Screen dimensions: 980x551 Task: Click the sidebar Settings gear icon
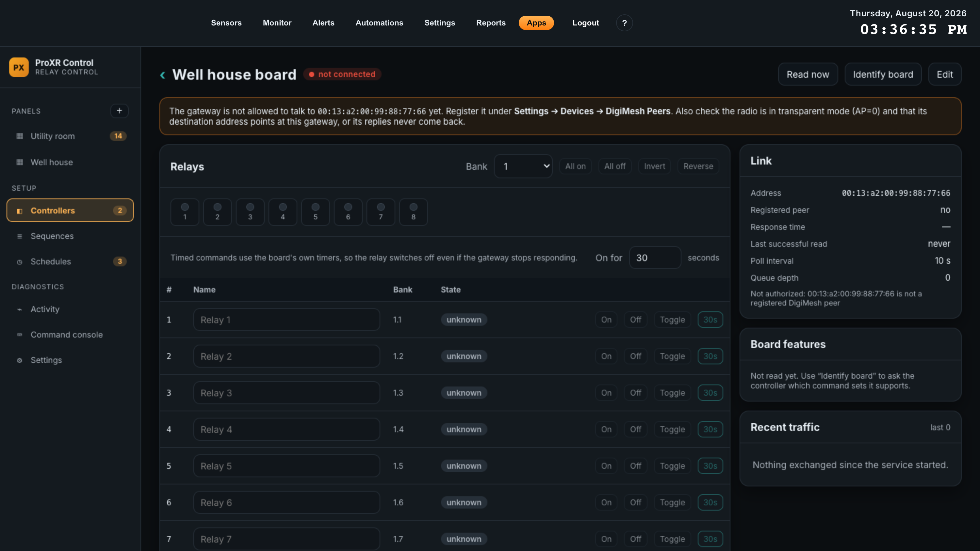[20, 360]
